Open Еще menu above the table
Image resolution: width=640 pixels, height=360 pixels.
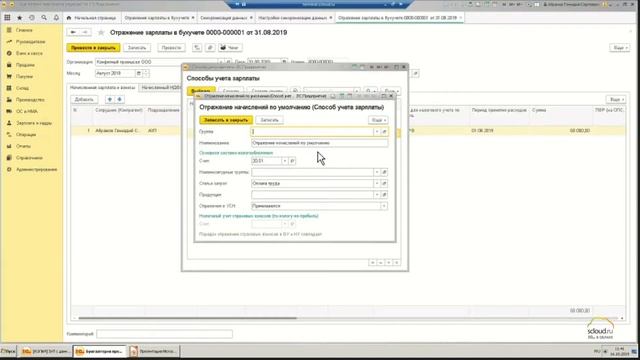pyautogui.click(x=616, y=99)
